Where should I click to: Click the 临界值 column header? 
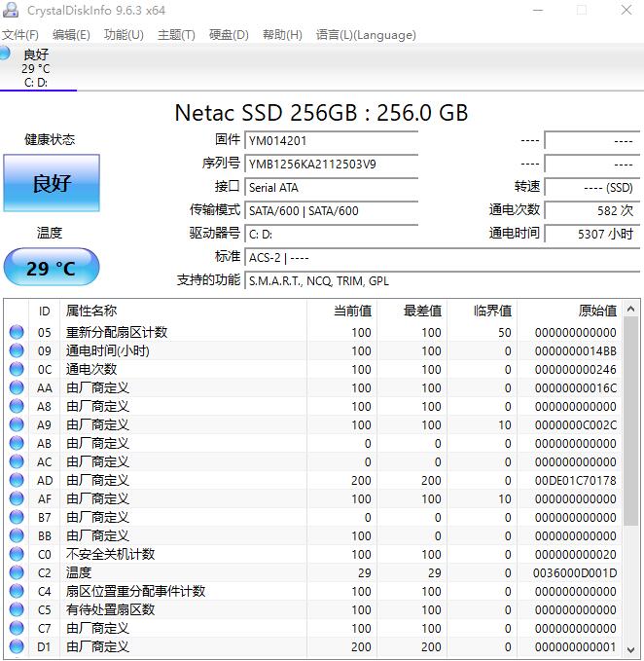(482, 312)
